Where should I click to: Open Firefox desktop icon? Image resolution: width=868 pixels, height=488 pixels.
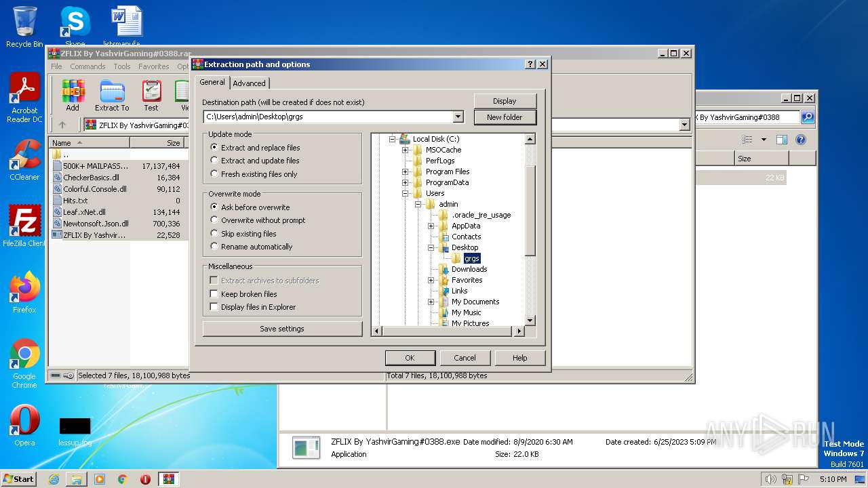pos(24,293)
